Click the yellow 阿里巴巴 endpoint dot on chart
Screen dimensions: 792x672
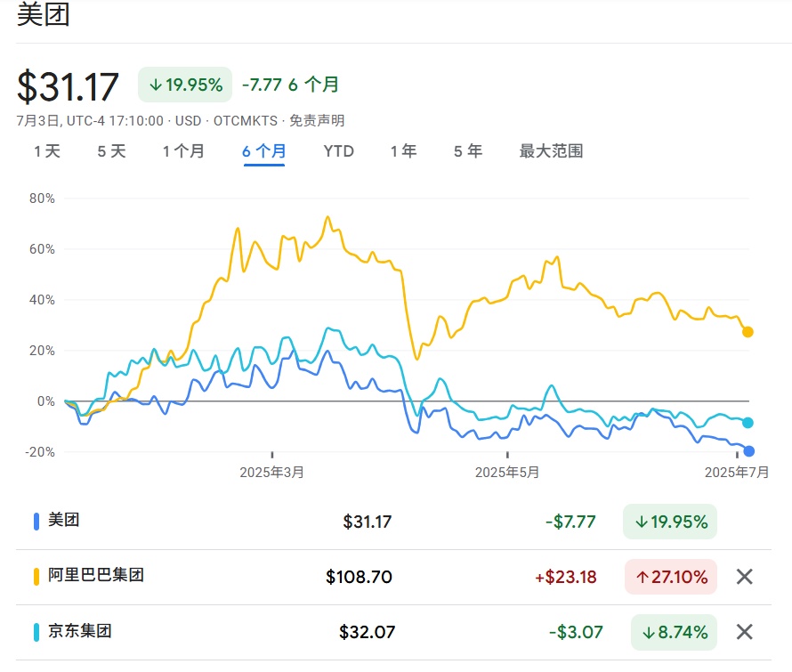tap(748, 332)
